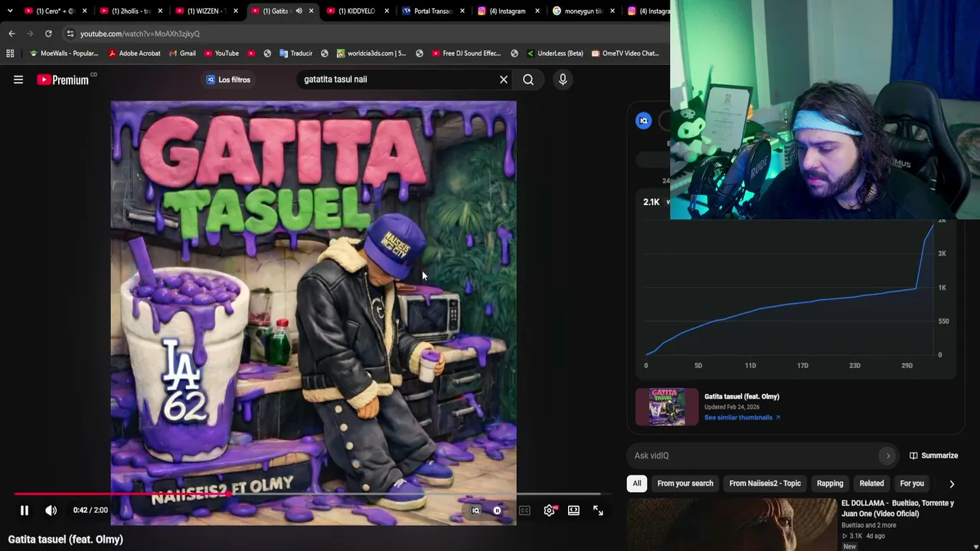The width and height of the screenshot is (980, 551).
Task: Click the Summarize button
Action: pos(933,456)
